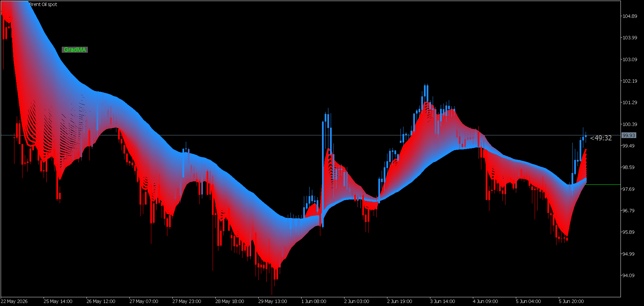The height and width of the screenshot is (306, 644).
Task: Click the 4 Jun 09:00 time label
Action: 485,301
